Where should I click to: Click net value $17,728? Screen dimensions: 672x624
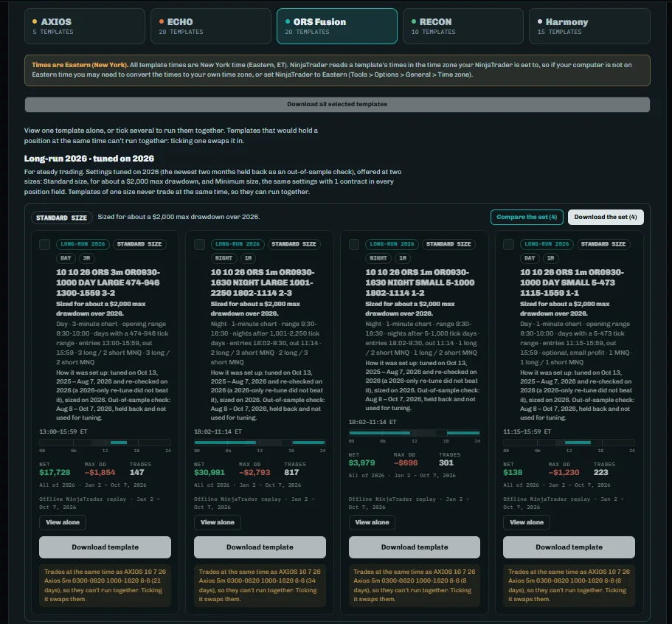click(x=55, y=472)
